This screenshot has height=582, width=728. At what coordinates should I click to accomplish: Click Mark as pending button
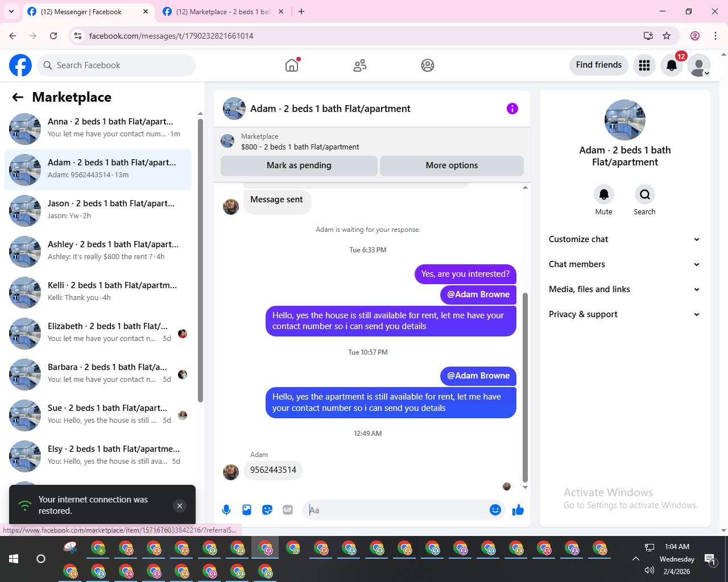[299, 165]
